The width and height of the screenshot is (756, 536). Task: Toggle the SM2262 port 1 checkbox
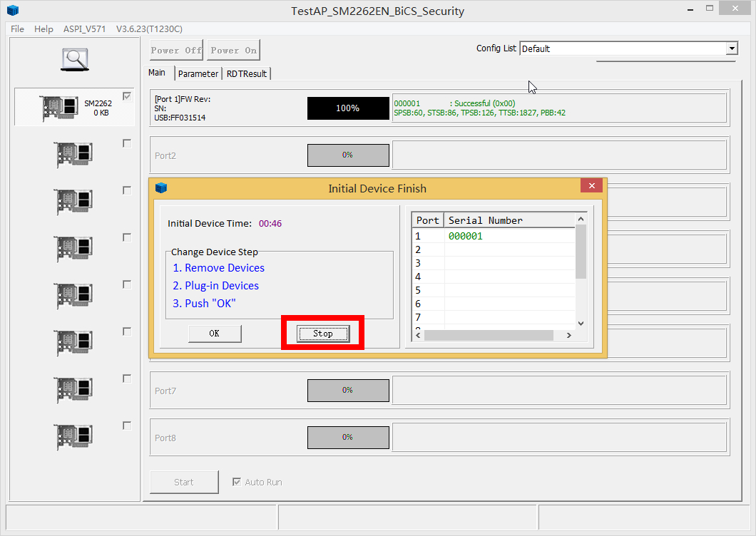coord(127,96)
